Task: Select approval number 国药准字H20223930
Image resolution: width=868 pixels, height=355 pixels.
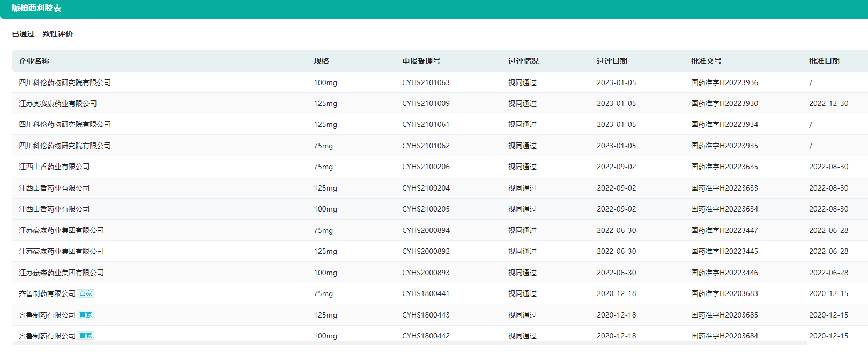Action: point(724,103)
